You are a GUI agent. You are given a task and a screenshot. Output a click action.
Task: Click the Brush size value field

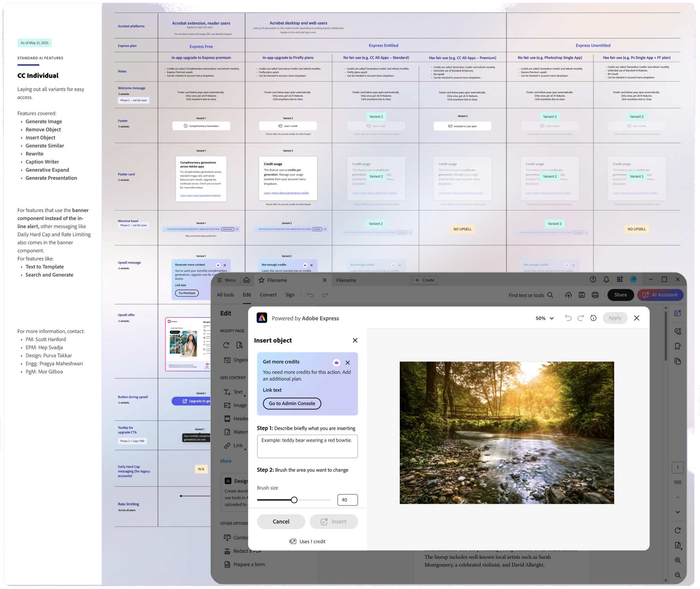click(348, 500)
